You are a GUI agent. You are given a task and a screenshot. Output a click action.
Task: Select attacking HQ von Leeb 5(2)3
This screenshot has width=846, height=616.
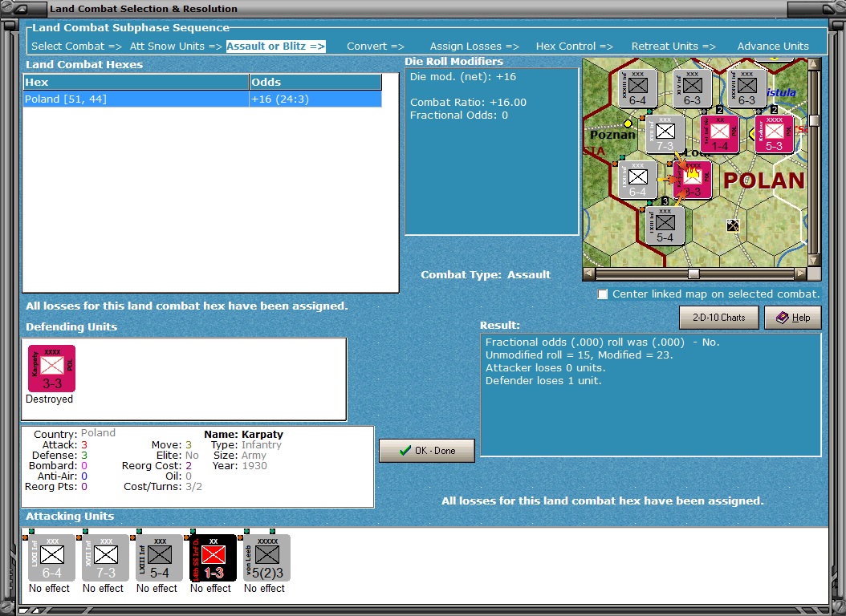pyautogui.click(x=267, y=557)
